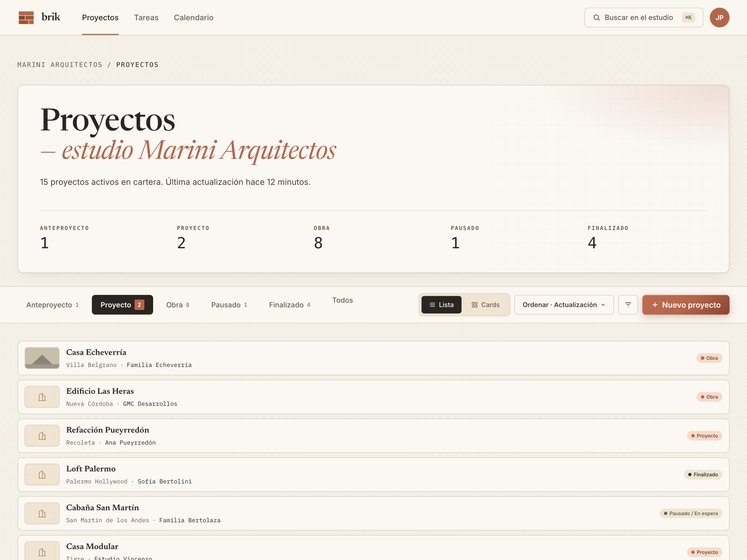Open Marini Arquitectos breadcrumb link
The width and height of the screenshot is (747, 560).
pyautogui.click(x=60, y=65)
